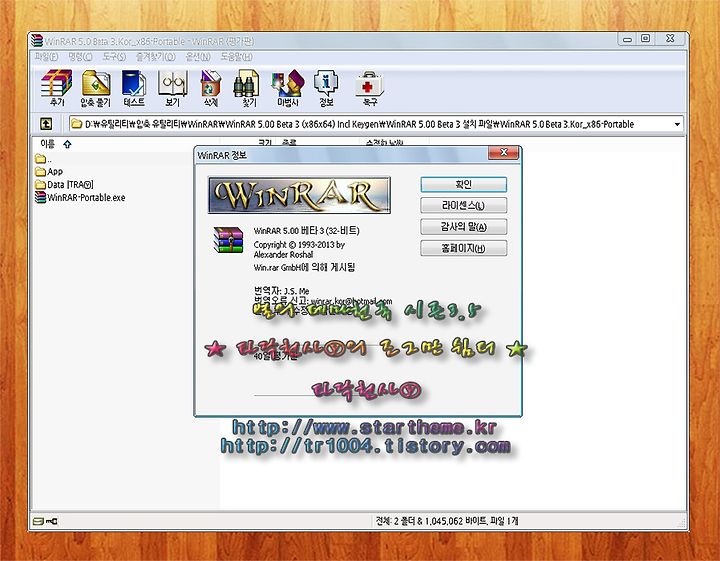Select the WinRAR-Portable.exe file name
The width and height of the screenshot is (720, 561).
click(x=86, y=197)
